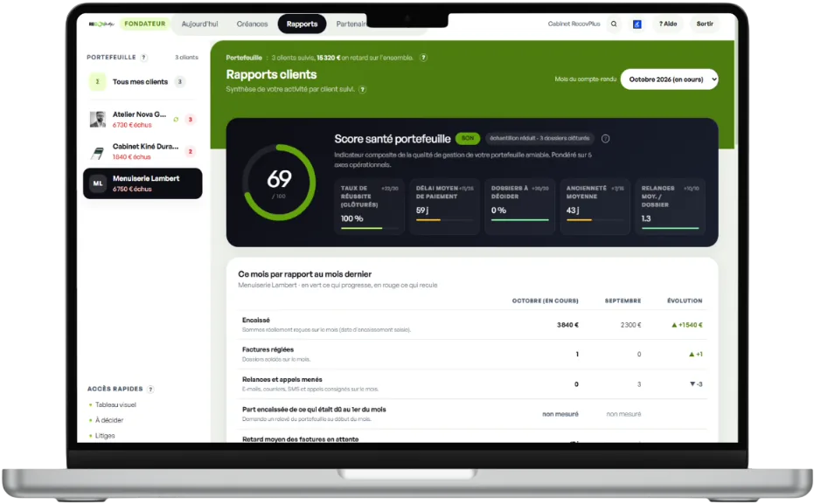Select client Atelier Nova in portfolio list
814x504 pixels.
click(x=143, y=120)
